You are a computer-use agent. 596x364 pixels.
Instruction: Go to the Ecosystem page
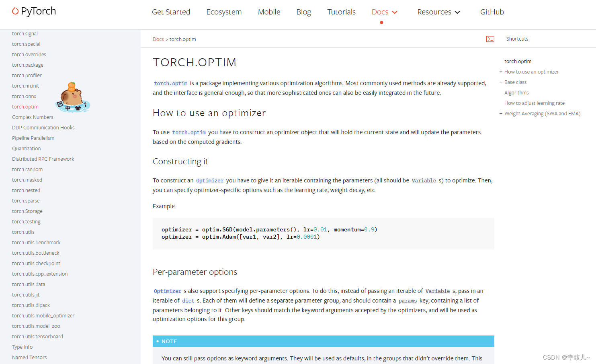coord(224,12)
